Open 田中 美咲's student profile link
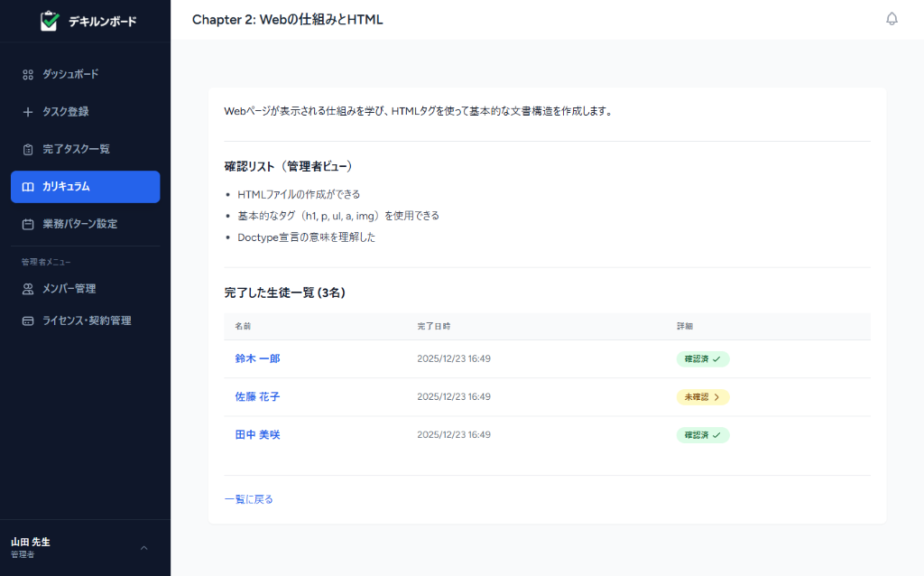This screenshot has width=924, height=576. (x=256, y=434)
